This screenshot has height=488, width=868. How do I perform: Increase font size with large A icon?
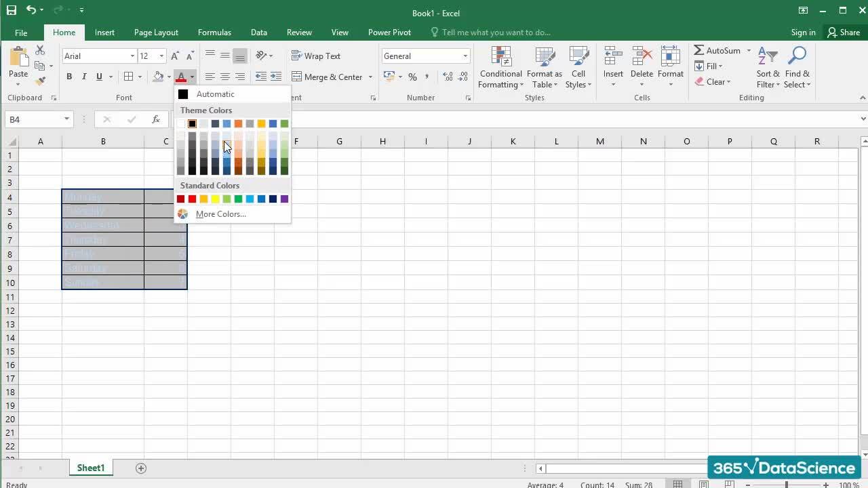(175, 56)
